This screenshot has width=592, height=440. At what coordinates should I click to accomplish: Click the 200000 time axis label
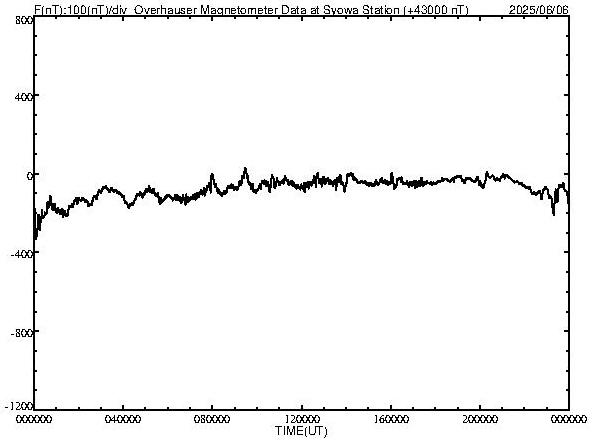tap(480, 419)
